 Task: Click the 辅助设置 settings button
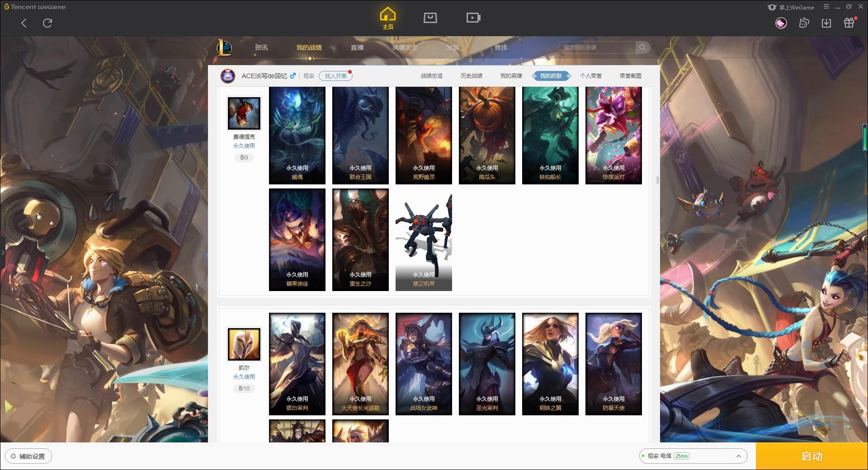[28, 456]
